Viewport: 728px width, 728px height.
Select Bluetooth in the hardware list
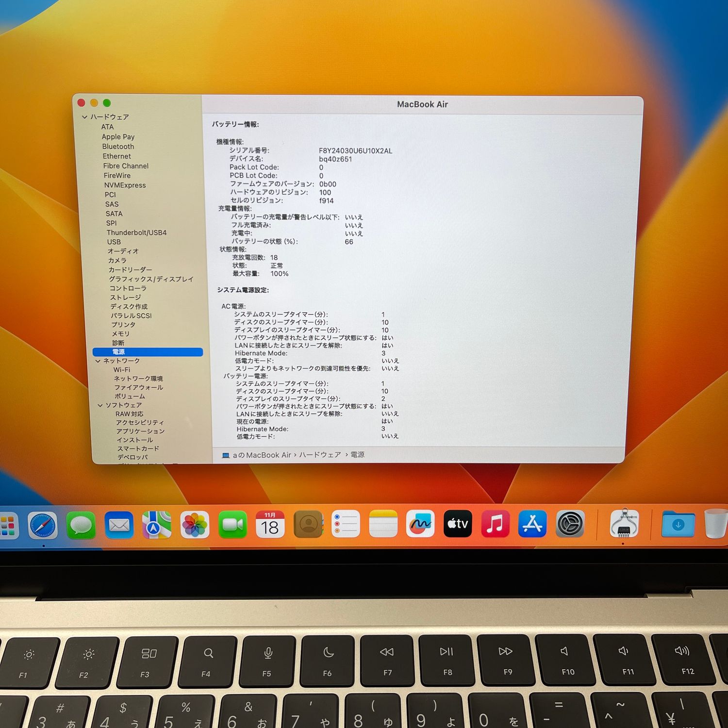pos(118,147)
